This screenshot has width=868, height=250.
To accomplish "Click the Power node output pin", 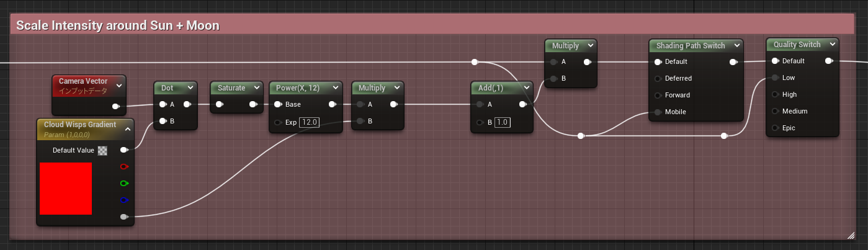I will (333, 104).
